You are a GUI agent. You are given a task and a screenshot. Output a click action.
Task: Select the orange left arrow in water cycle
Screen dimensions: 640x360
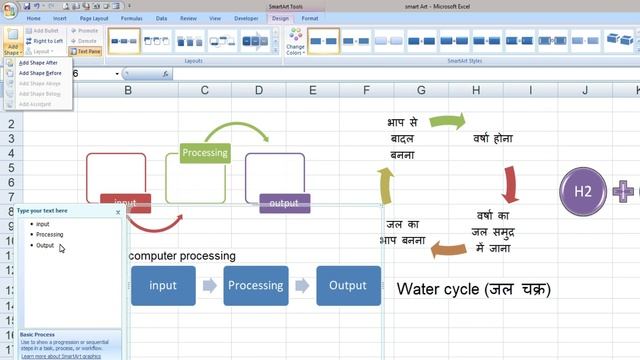449,249
